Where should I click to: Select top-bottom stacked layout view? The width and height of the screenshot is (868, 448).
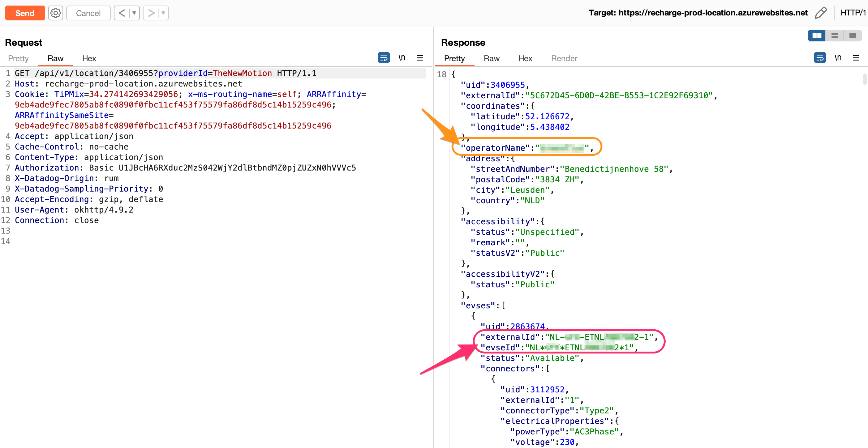tap(835, 35)
